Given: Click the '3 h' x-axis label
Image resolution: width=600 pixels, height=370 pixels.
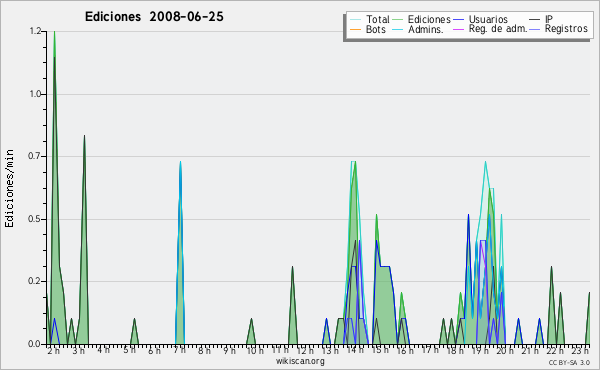Looking at the screenshot, I should click(x=78, y=351).
